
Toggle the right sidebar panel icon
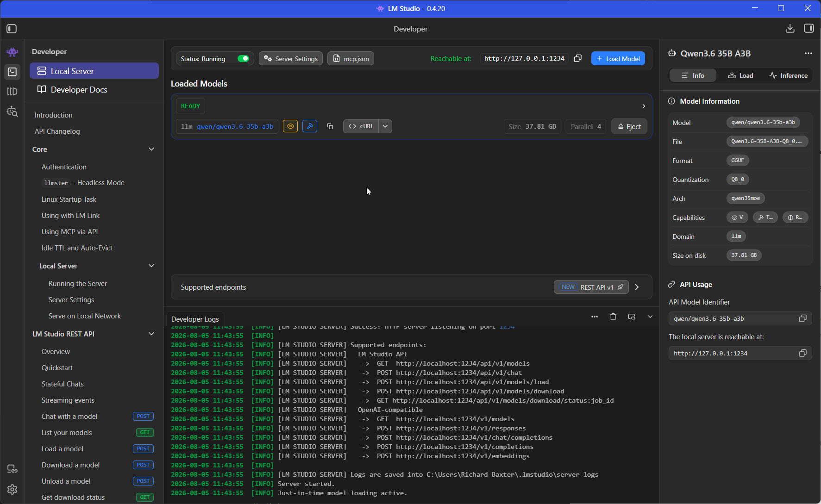pos(808,29)
